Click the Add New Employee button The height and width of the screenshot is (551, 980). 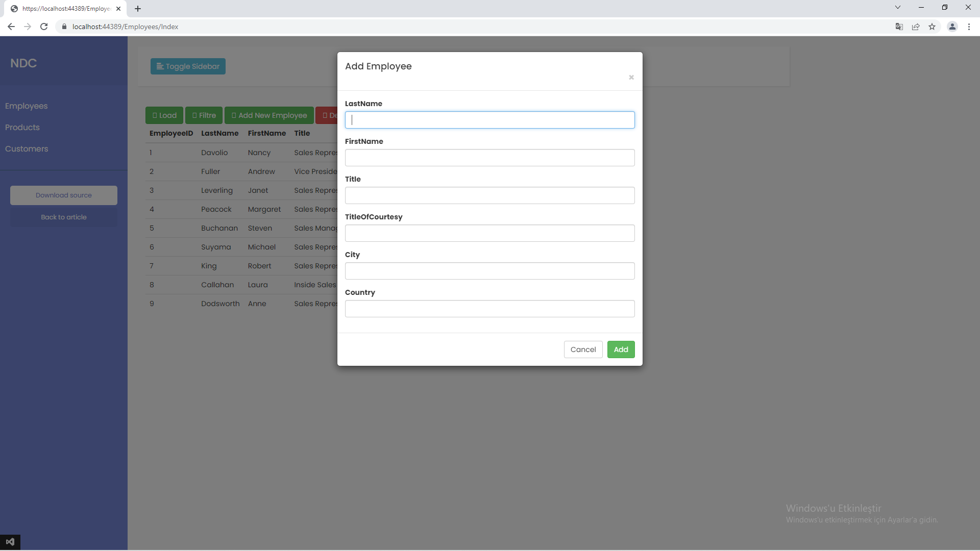pyautogui.click(x=269, y=115)
